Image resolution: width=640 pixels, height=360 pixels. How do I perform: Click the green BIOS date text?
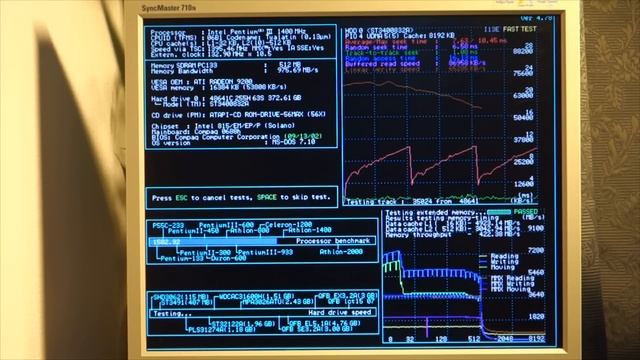click(303, 136)
